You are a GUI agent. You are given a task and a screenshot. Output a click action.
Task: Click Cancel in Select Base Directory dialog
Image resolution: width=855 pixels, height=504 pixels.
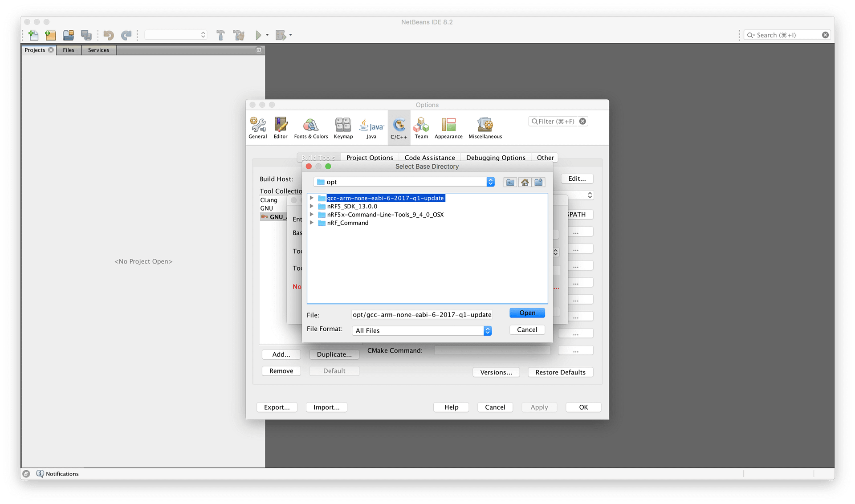527,330
